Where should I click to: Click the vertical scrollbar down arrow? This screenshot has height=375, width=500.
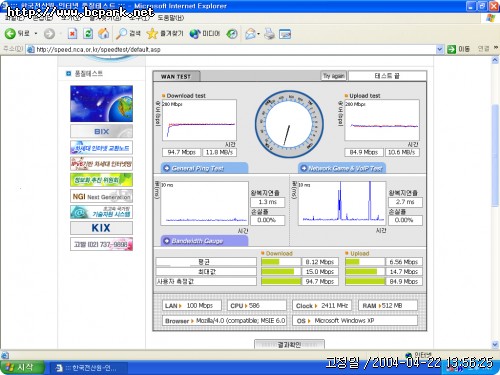[x=495, y=344]
